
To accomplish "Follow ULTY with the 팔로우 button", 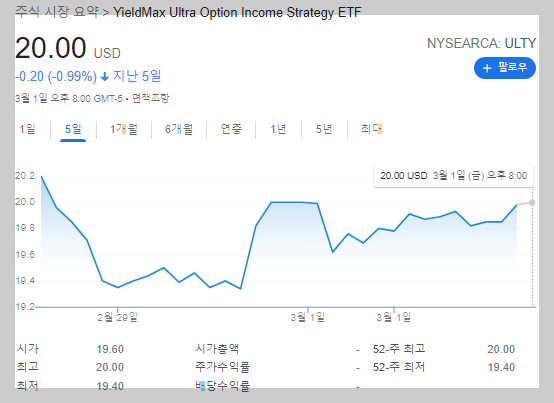I will tap(505, 68).
